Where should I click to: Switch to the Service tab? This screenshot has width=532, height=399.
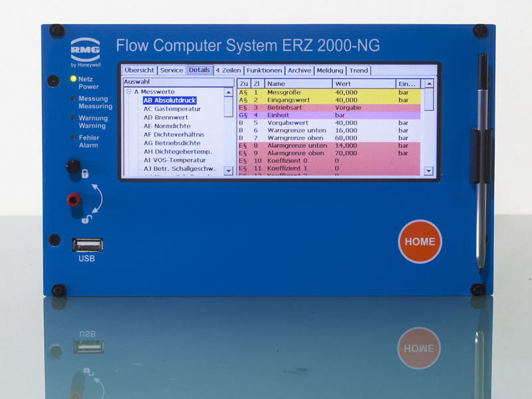(x=172, y=70)
